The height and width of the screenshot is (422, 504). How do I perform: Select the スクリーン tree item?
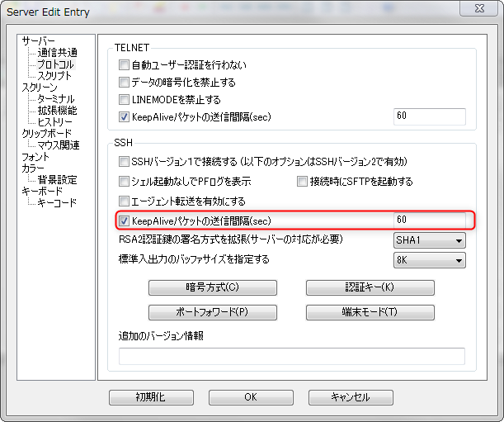point(40,88)
